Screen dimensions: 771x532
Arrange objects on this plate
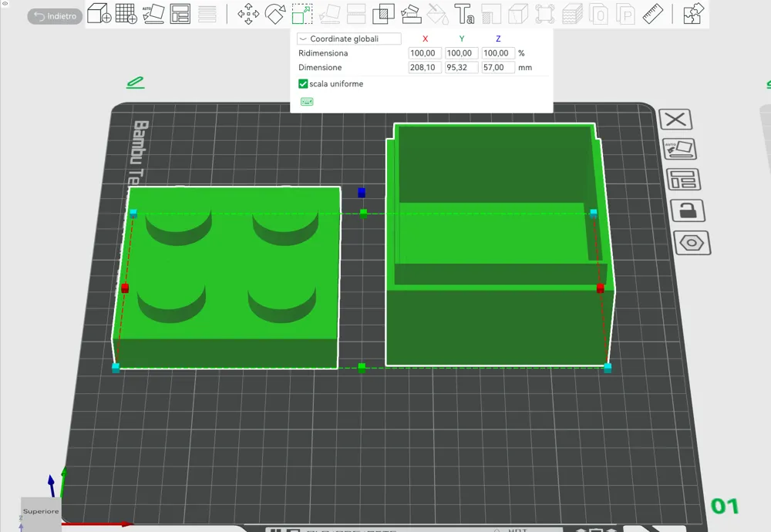point(683,180)
